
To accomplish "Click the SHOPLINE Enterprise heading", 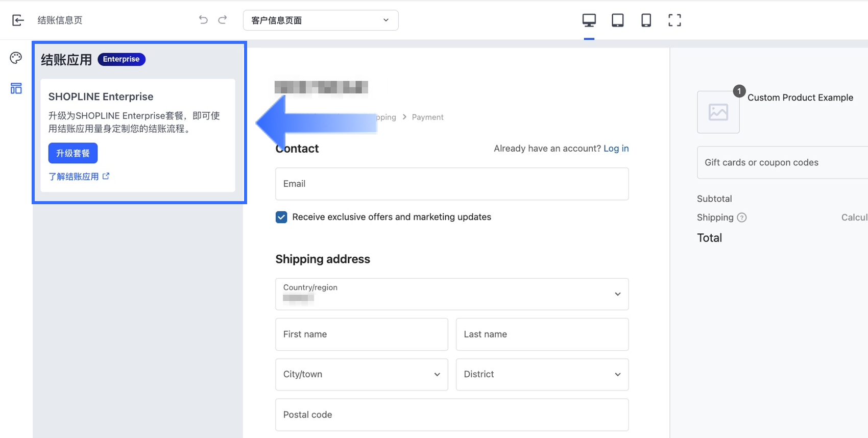I will [101, 96].
